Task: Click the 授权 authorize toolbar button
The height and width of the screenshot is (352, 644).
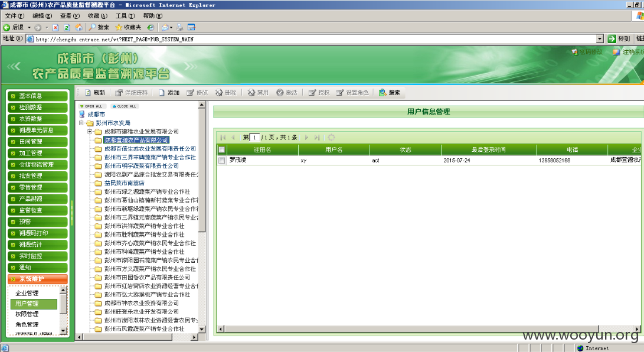Action: pyautogui.click(x=319, y=92)
